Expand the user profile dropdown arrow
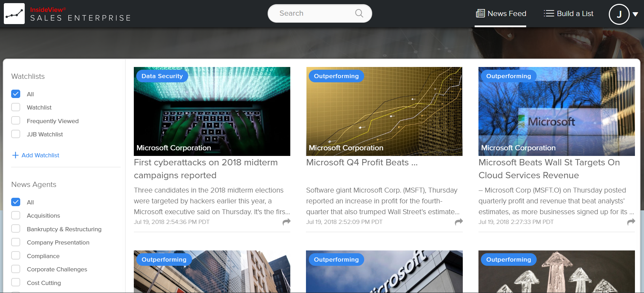 point(635,14)
